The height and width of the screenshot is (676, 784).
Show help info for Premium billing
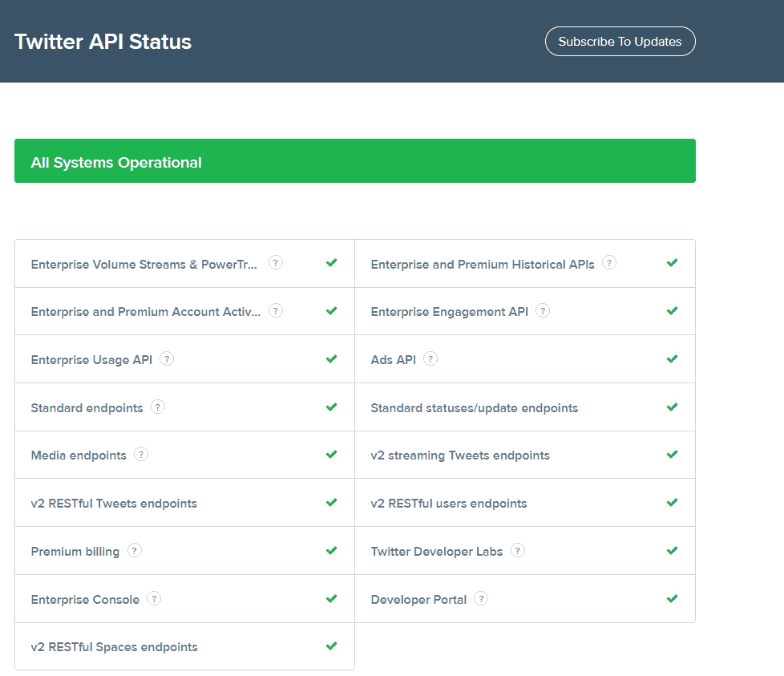click(x=135, y=550)
